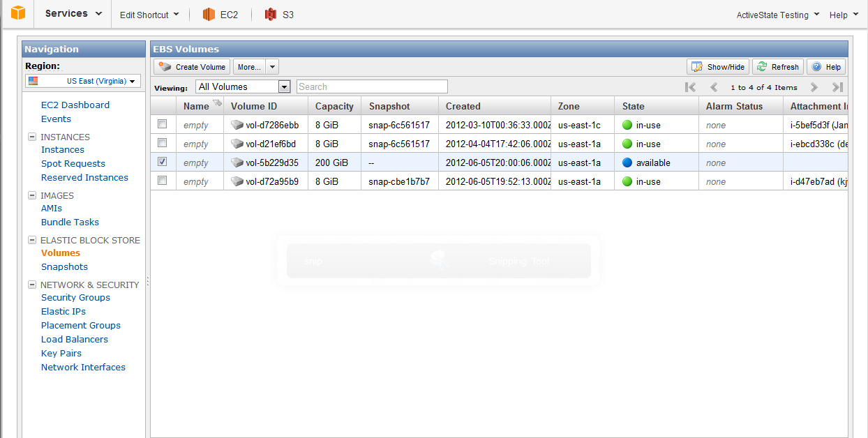Tick the checkbox for vol-d21ef6bd
This screenshot has height=438, width=868.
pyautogui.click(x=163, y=143)
